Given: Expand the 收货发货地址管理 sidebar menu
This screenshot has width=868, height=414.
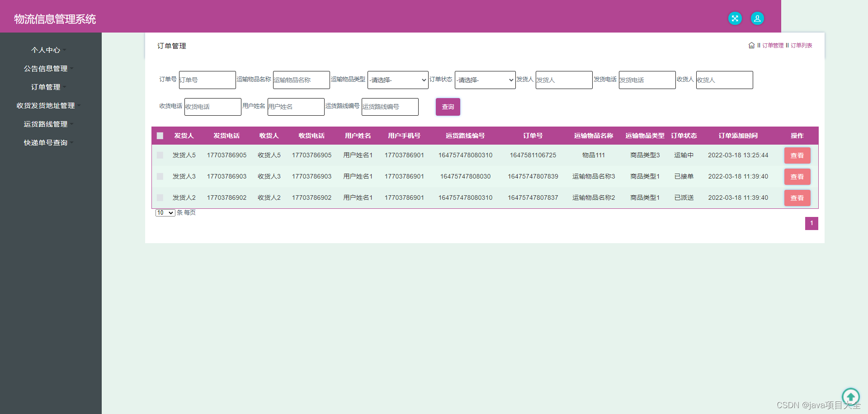Looking at the screenshot, I should coord(48,106).
